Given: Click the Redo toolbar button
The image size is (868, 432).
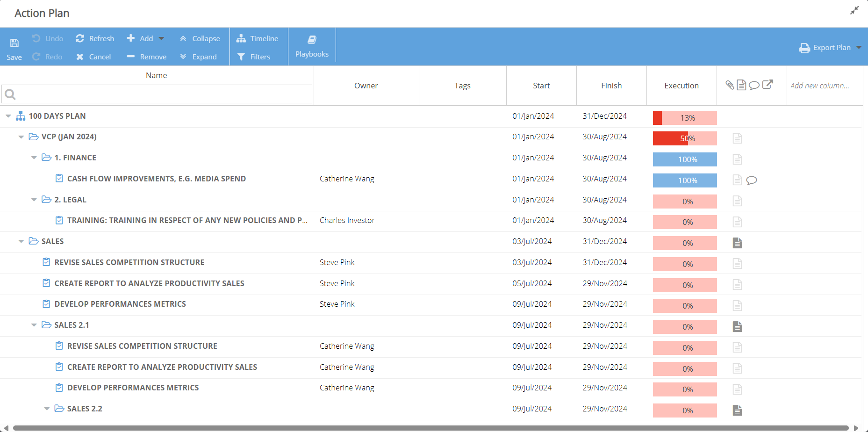Looking at the screenshot, I should point(47,57).
